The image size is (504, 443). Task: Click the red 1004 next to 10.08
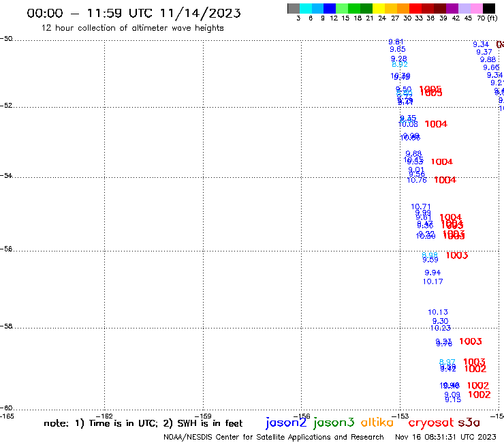coord(436,124)
